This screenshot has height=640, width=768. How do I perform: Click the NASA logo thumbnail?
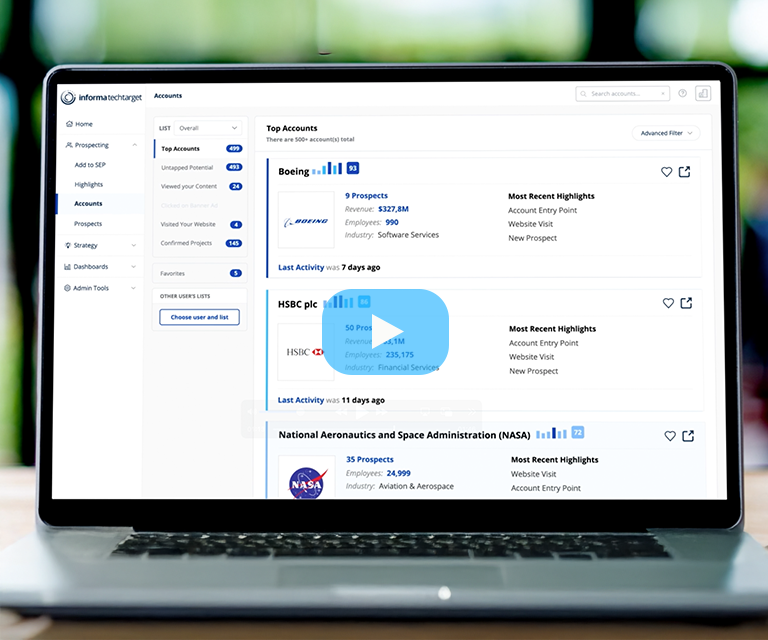click(x=307, y=477)
